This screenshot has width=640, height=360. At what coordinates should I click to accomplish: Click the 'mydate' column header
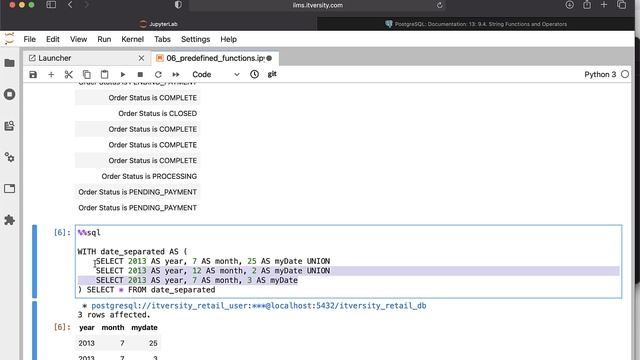pos(144,327)
